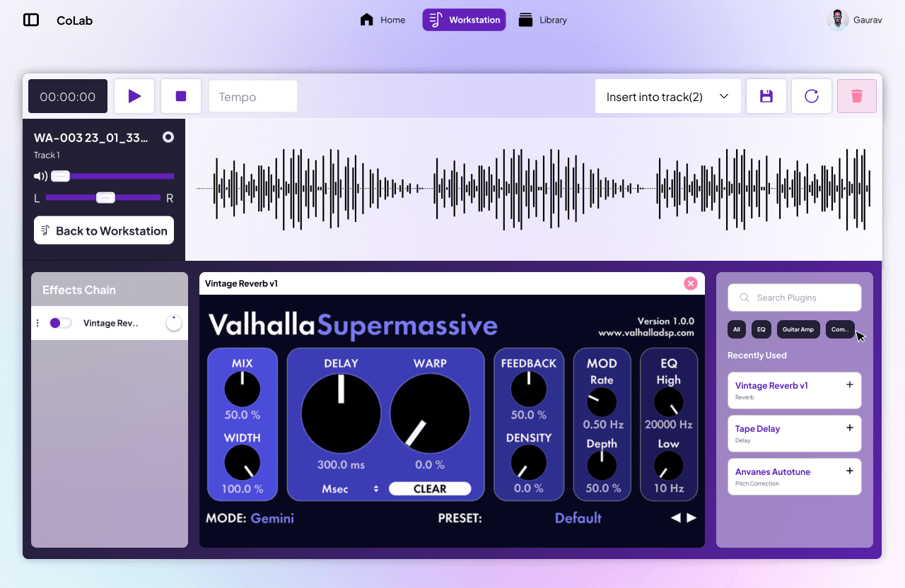Screen dimensions: 905x588
Task: Select the Tape Delay plugin card
Action: point(795,433)
